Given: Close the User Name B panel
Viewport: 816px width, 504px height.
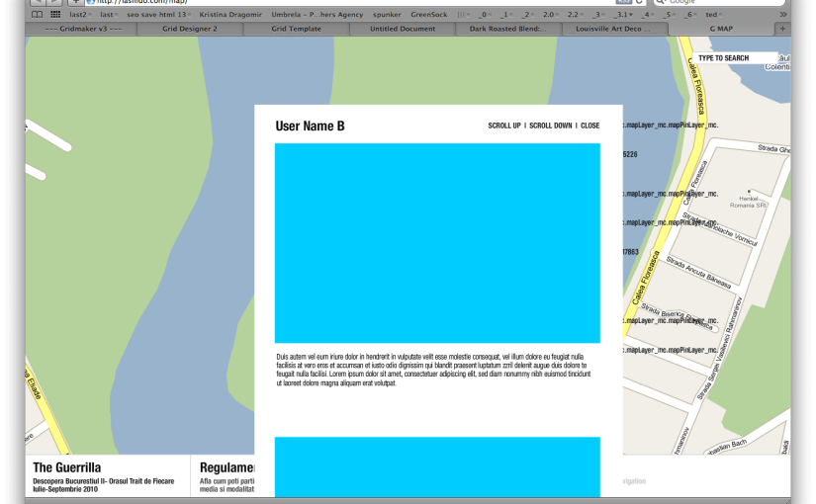Looking at the screenshot, I should click(590, 126).
